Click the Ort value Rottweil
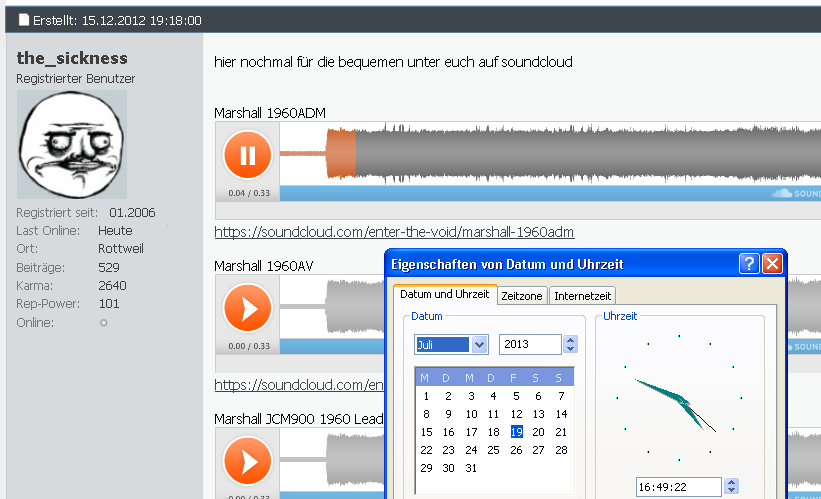821x499 pixels. point(121,249)
